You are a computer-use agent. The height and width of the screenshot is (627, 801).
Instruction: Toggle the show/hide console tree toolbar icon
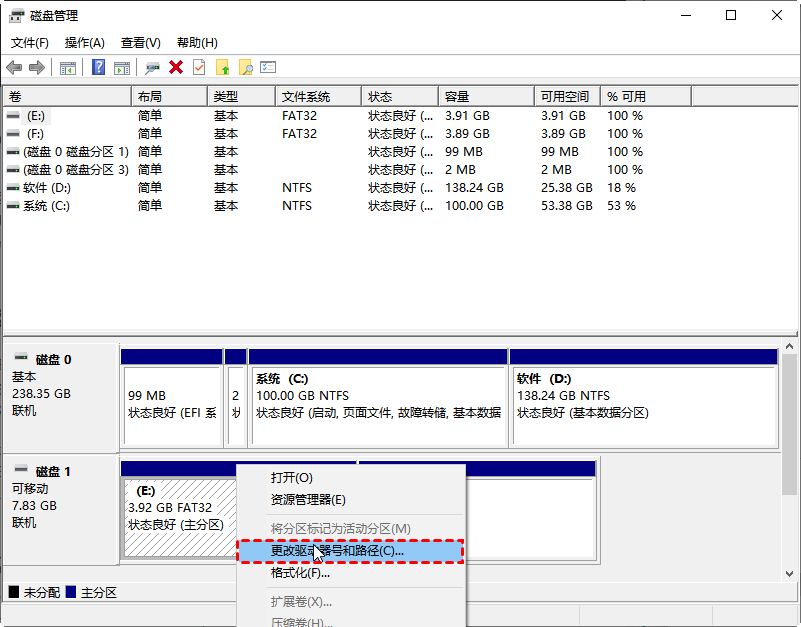[x=67, y=67]
